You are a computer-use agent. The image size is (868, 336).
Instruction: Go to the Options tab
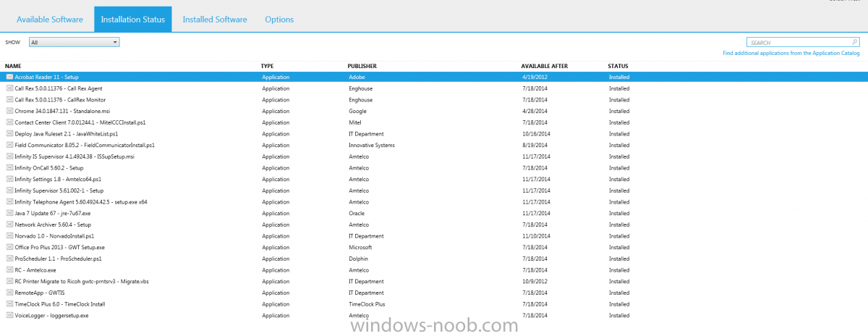pos(279,20)
